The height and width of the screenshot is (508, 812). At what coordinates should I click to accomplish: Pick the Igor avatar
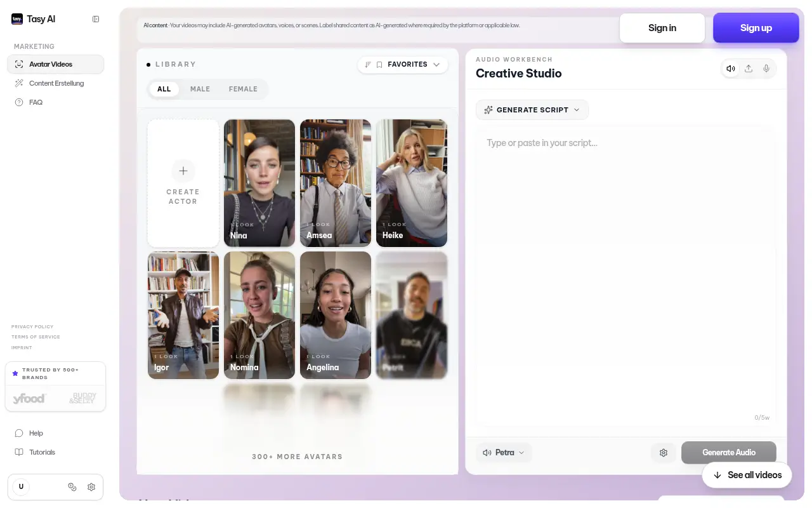coord(183,316)
